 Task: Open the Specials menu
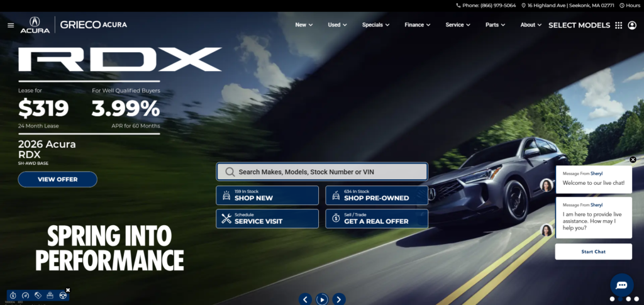(375, 25)
